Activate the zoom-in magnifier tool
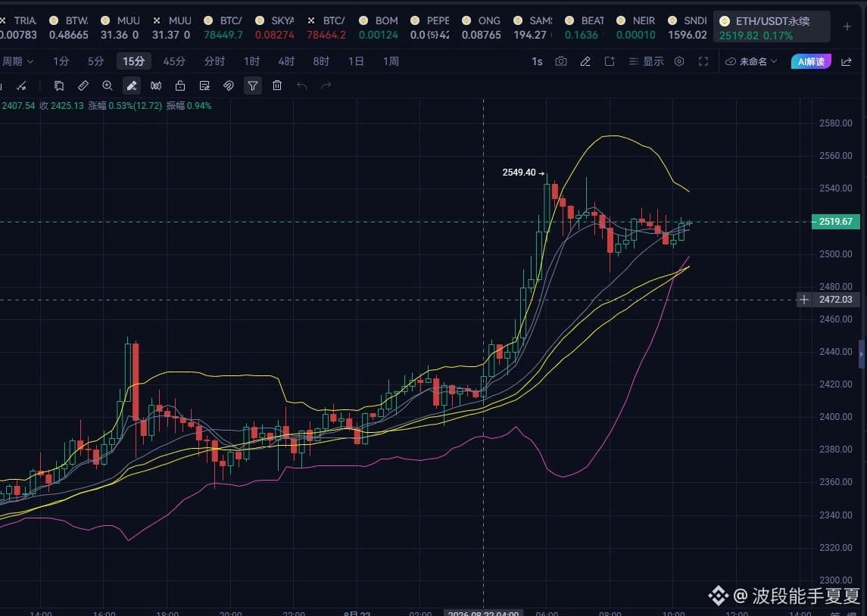The height and width of the screenshot is (616, 867). point(108,86)
